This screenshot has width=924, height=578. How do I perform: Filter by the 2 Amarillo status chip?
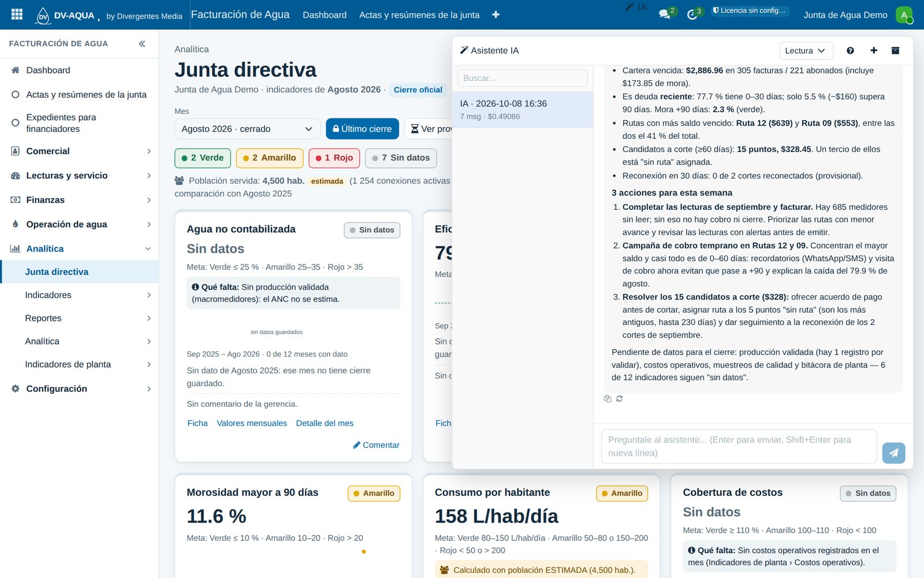270,158
